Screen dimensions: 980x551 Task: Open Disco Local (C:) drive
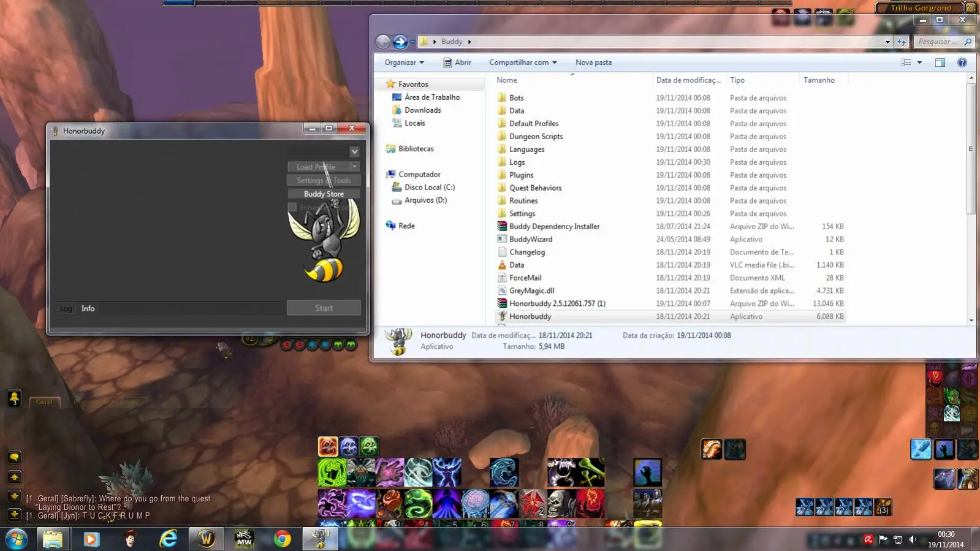click(429, 188)
